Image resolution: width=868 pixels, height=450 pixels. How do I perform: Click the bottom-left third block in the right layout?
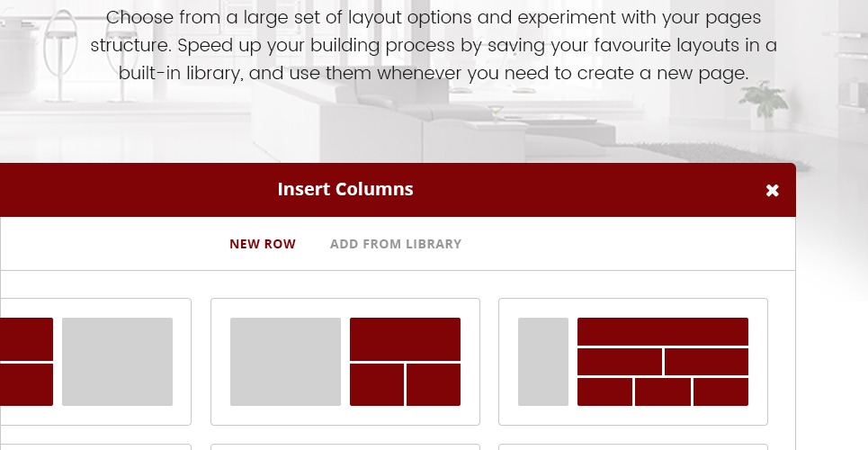pos(604,392)
